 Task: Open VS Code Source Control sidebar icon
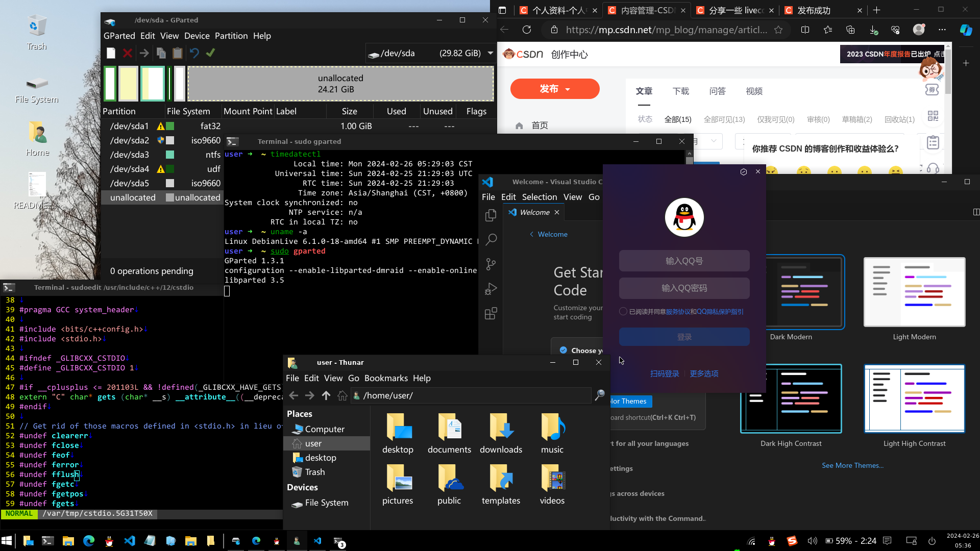tap(491, 264)
